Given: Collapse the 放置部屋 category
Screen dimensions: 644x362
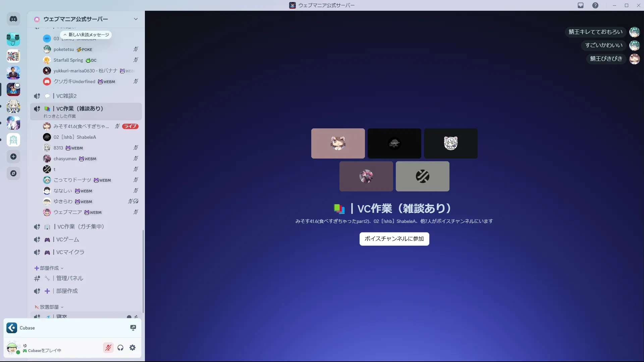Looking at the screenshot, I should point(49,307).
